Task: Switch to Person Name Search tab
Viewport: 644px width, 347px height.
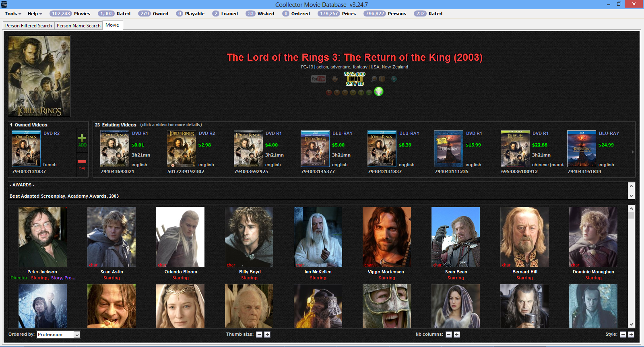Action: pos(78,25)
